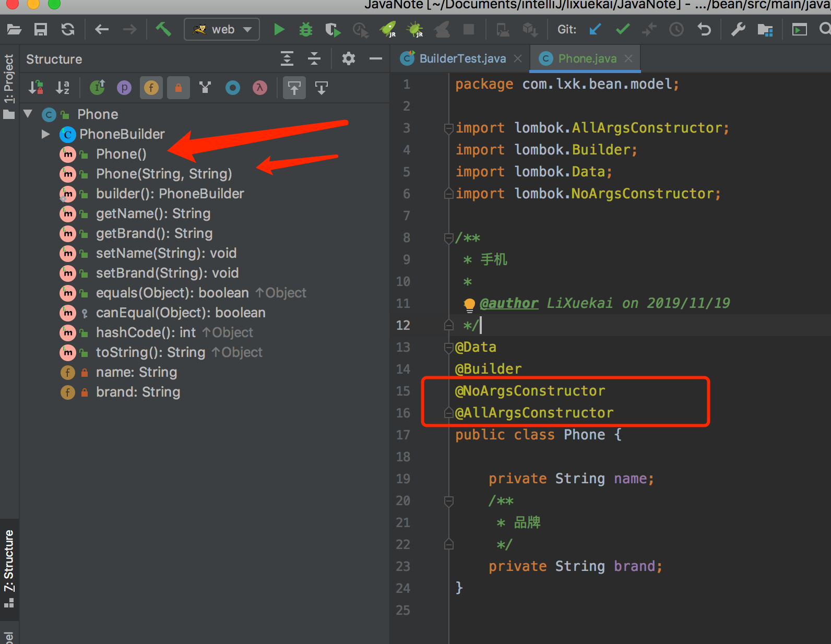The image size is (831, 644).
Task: Select Phone(String, String) constructor
Action: (164, 174)
